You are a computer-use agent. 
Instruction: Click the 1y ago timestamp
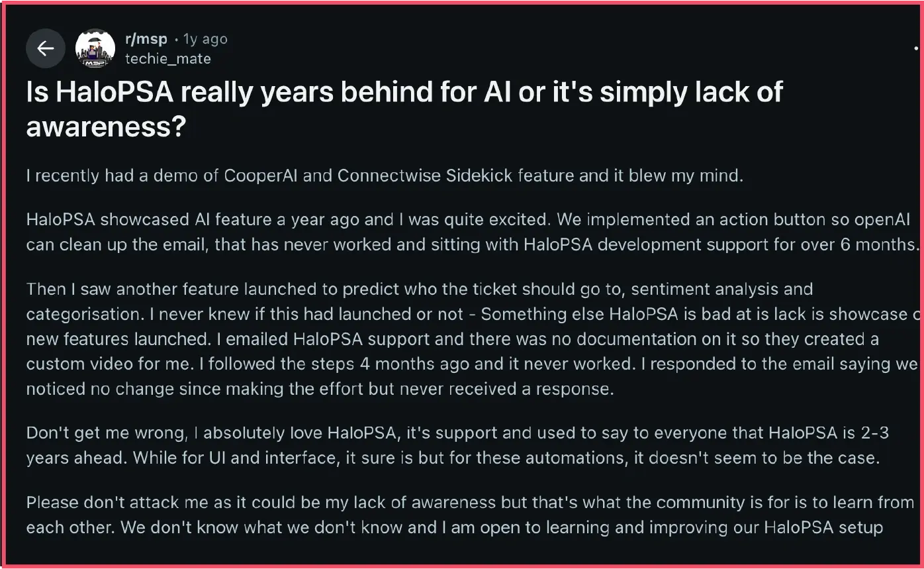(205, 38)
